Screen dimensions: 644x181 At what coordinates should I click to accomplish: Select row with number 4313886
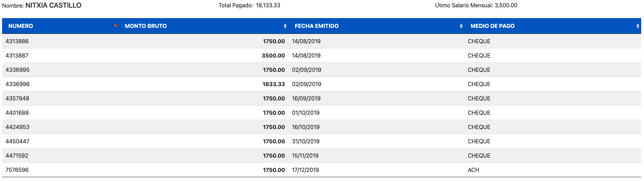coord(322,41)
